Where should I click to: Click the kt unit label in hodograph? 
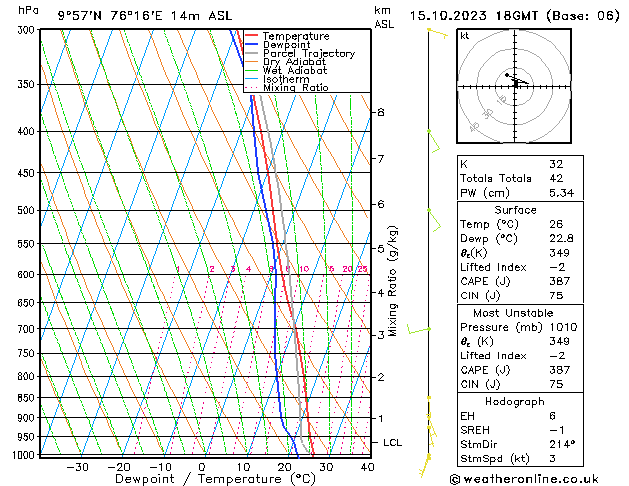click(465, 36)
